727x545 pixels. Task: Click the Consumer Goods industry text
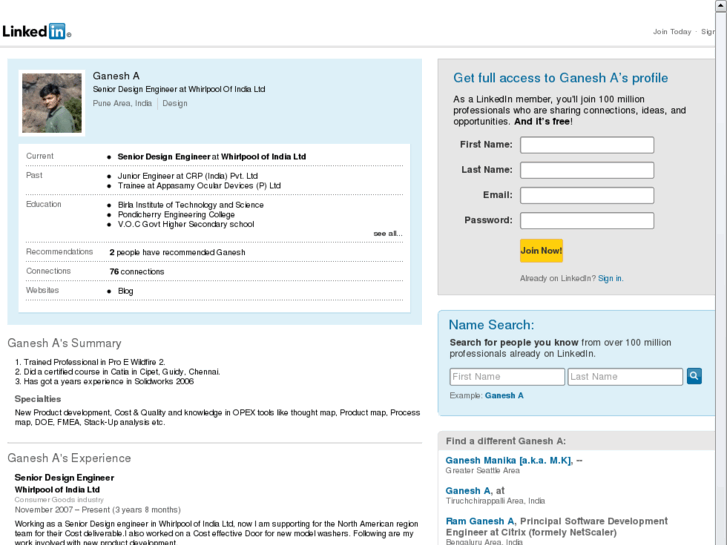pyautogui.click(x=59, y=500)
